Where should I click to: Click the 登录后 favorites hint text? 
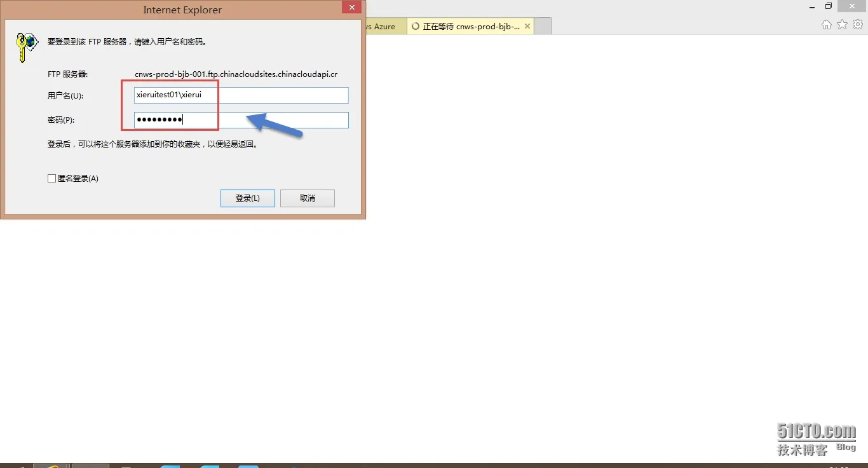153,144
